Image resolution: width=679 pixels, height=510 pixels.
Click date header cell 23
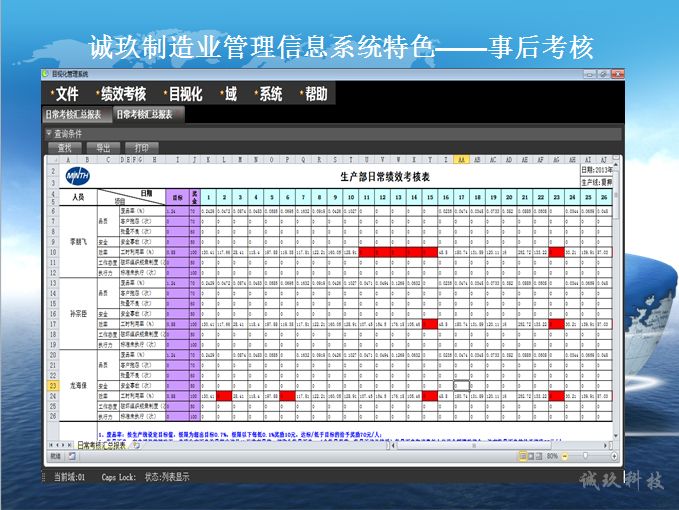coord(556,197)
